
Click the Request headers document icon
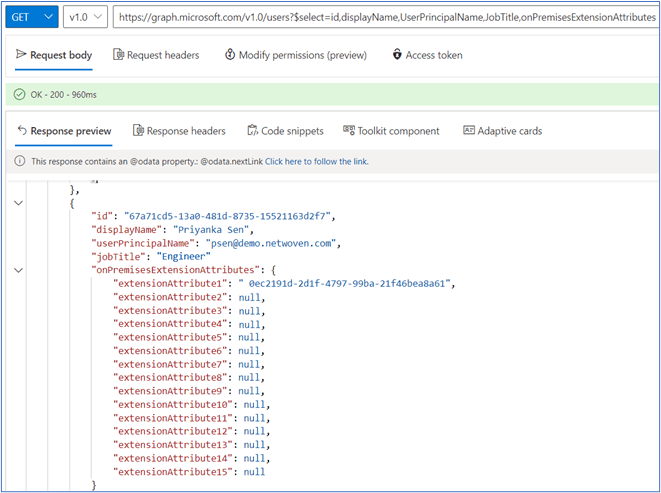point(118,54)
